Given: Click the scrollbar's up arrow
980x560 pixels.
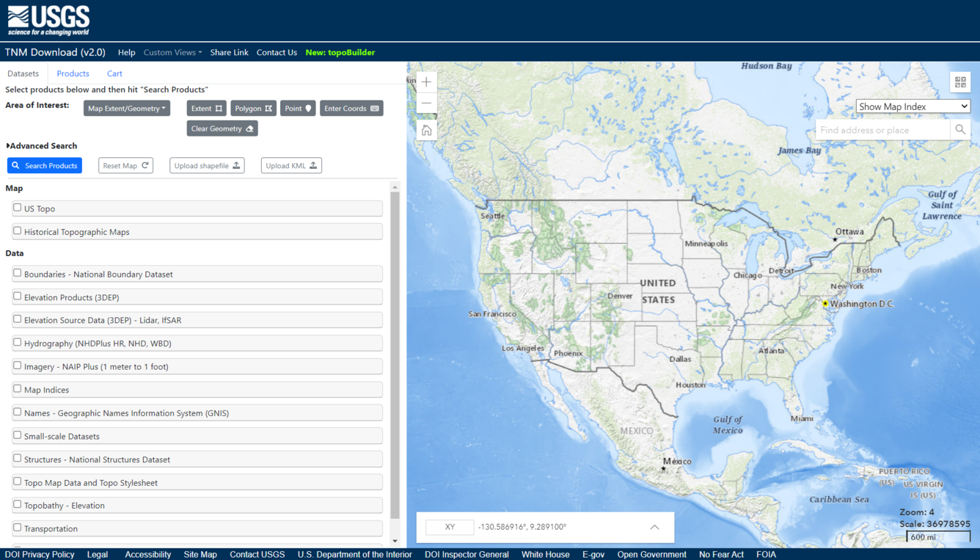Looking at the screenshot, I should pos(395,188).
